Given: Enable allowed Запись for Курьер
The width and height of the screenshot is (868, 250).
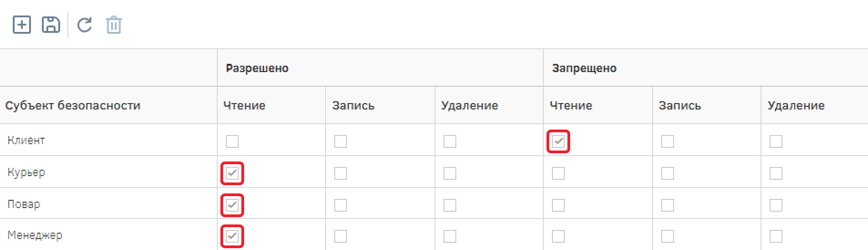Looking at the screenshot, I should (341, 173).
